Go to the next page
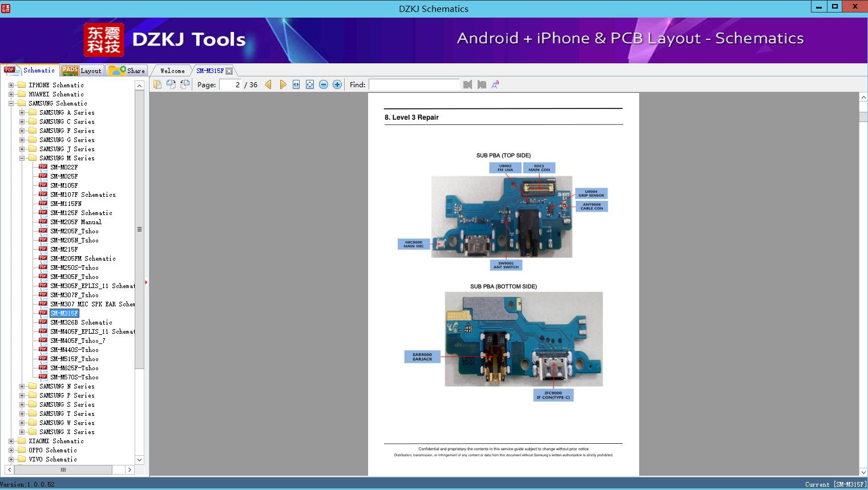The image size is (868, 490). (x=282, y=84)
